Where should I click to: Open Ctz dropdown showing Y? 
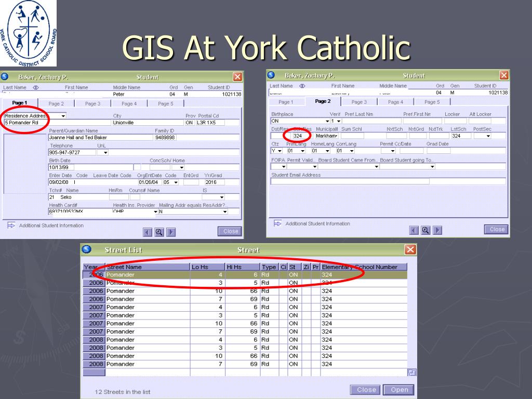pyautogui.click(x=280, y=151)
